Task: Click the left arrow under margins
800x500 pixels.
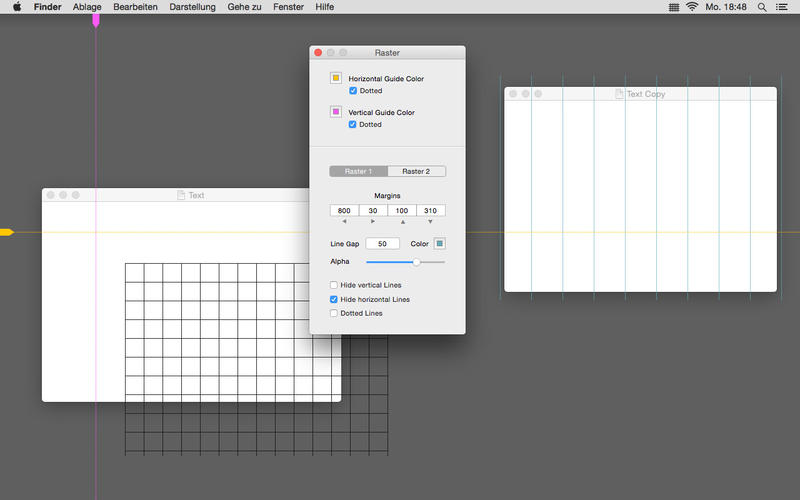Action: point(344,221)
